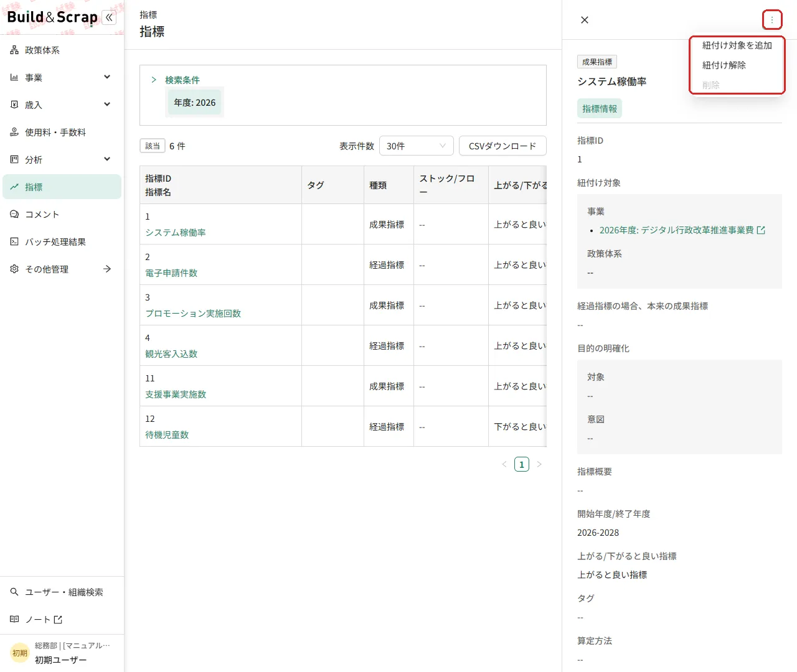Click the タグ column header
This screenshot has width=797, height=672.
click(x=333, y=185)
